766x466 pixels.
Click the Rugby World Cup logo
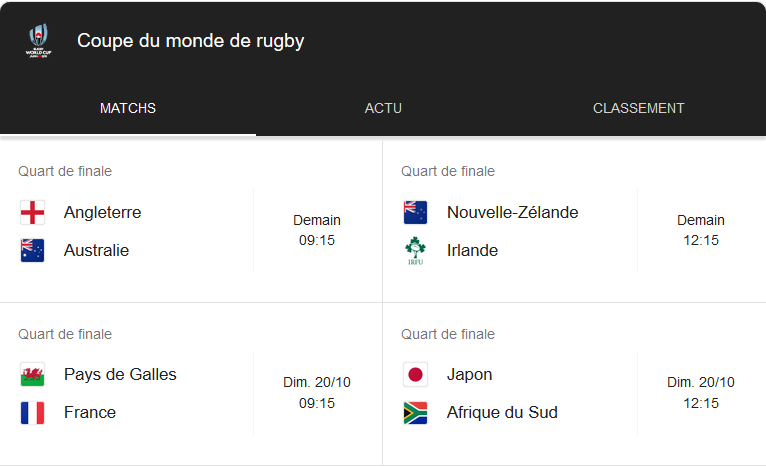point(40,41)
